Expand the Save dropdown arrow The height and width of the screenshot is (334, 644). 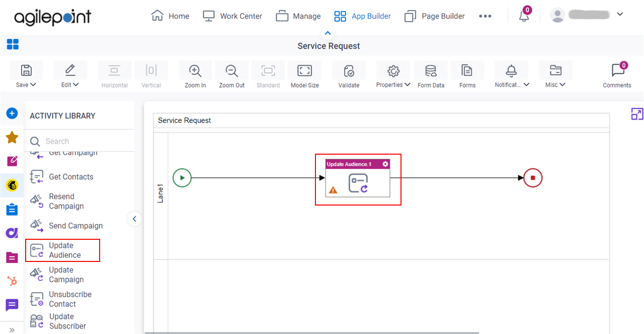[x=33, y=85]
